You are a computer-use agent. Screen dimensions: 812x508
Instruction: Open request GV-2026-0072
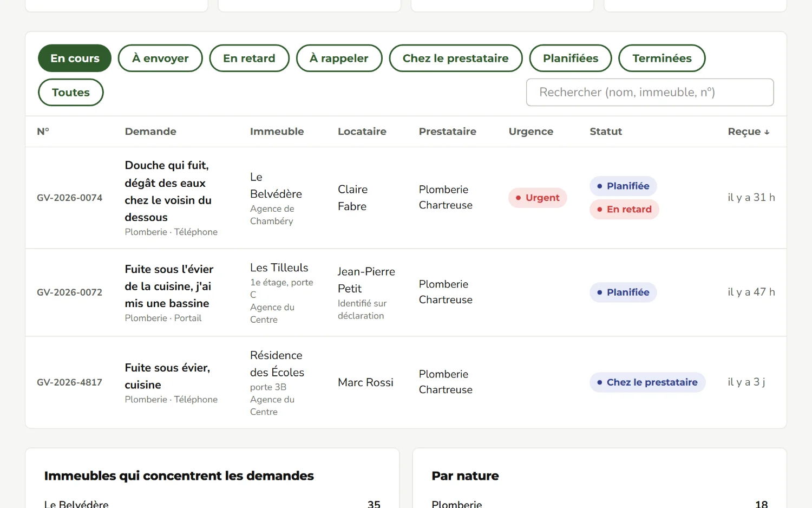tap(69, 292)
